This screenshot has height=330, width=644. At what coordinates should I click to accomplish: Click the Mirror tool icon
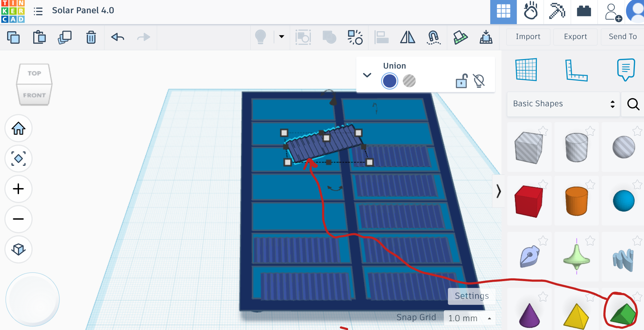pyautogui.click(x=408, y=37)
